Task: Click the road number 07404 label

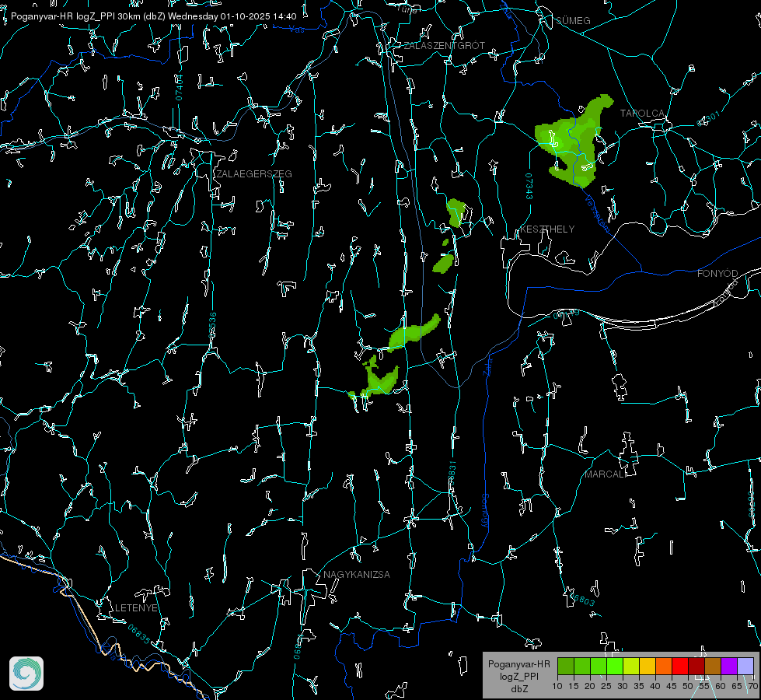Action: [180, 87]
